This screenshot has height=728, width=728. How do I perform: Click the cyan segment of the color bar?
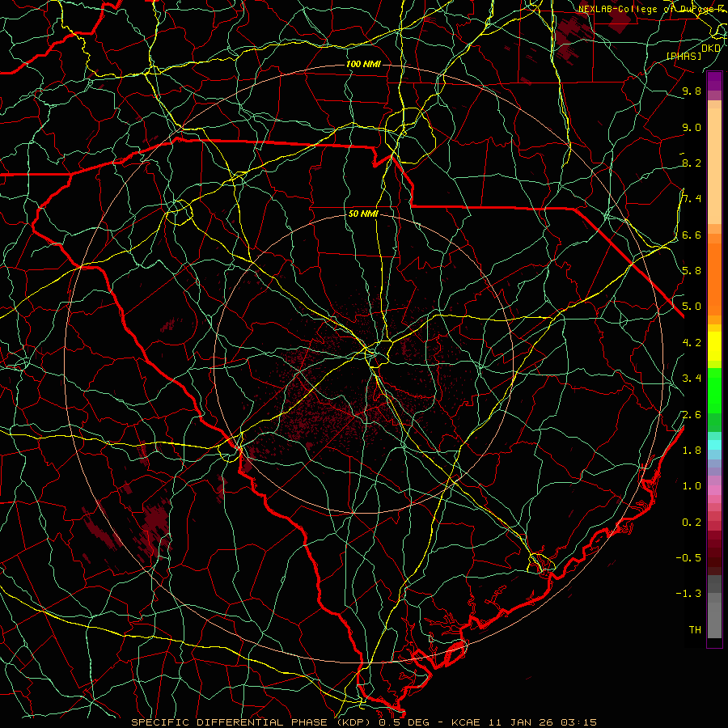[x=714, y=445]
